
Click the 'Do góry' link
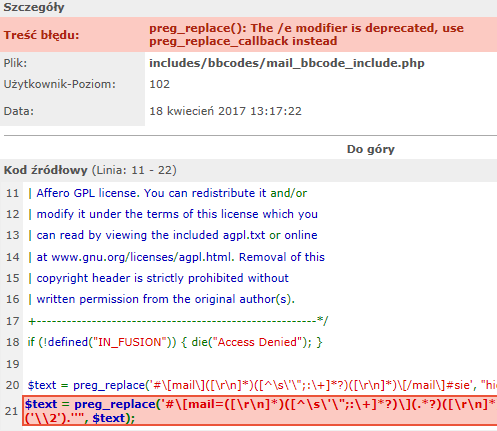tap(371, 149)
